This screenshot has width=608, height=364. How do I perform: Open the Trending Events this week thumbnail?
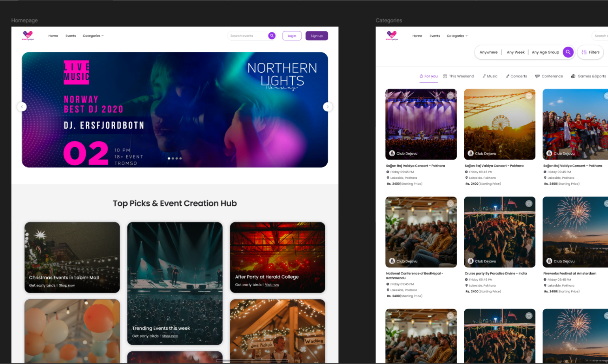point(175,283)
